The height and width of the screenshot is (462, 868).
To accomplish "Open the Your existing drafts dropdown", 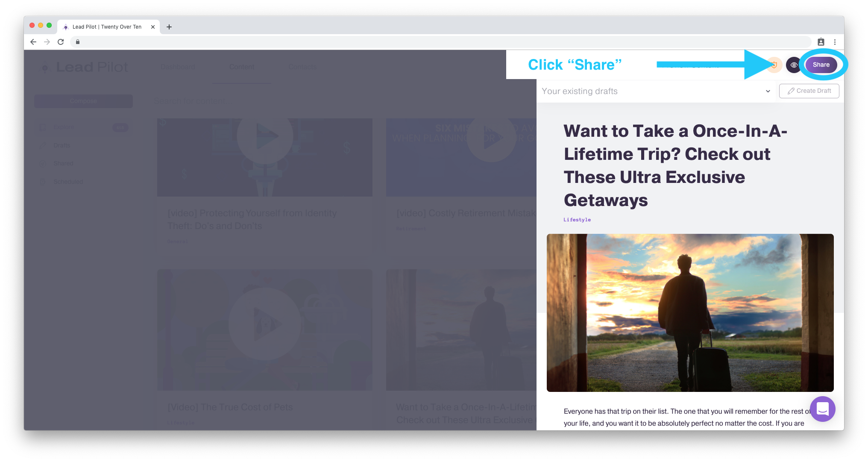I will (656, 91).
